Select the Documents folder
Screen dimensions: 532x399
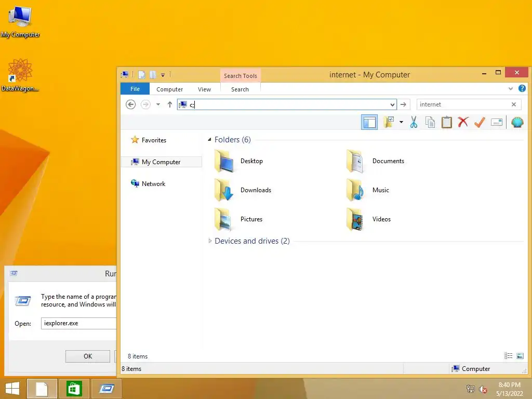(376, 161)
